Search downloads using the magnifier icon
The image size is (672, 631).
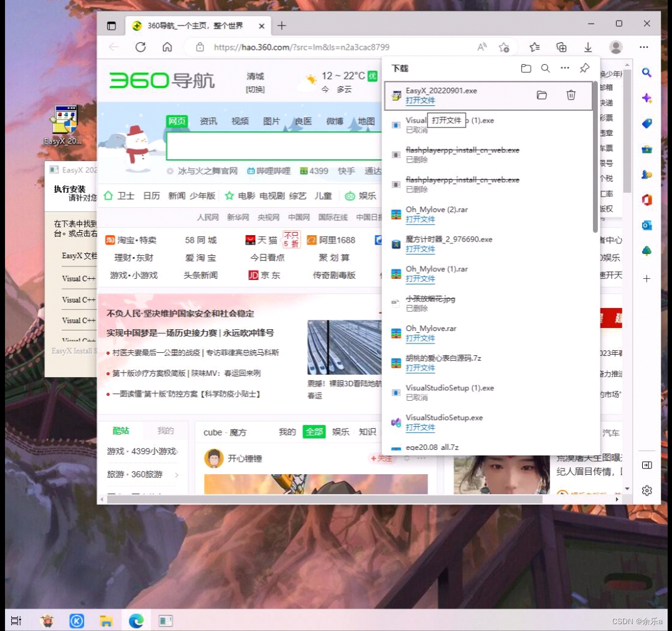(x=545, y=68)
